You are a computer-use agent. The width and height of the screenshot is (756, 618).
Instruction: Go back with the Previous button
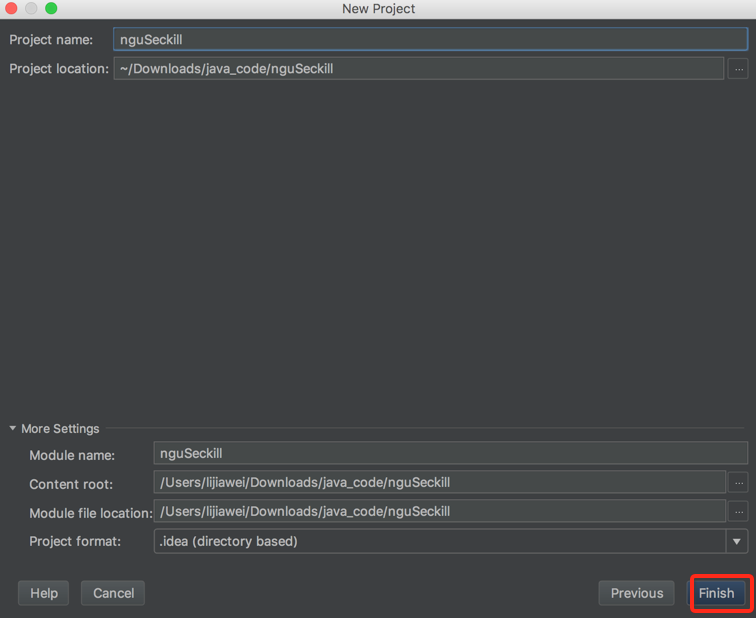[636, 593]
